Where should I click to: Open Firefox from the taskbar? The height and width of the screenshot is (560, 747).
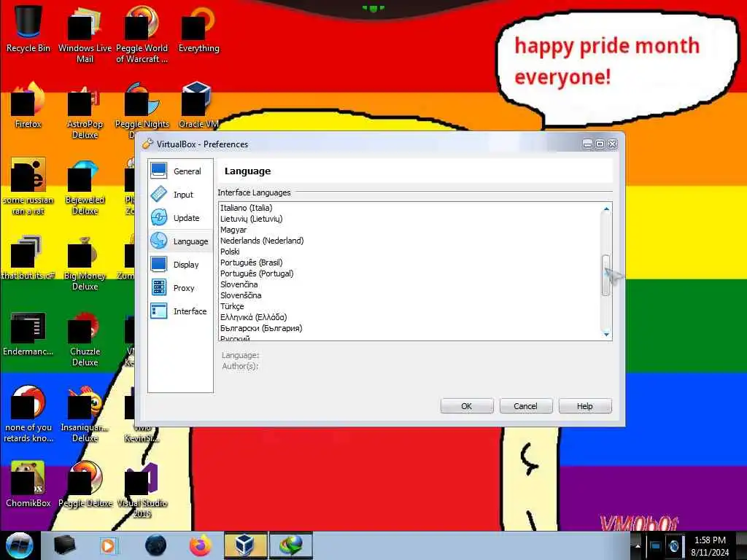(200, 545)
